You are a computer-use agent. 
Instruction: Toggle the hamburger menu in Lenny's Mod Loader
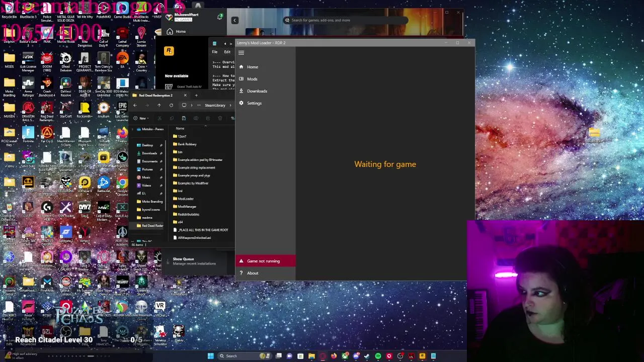pyautogui.click(x=241, y=53)
